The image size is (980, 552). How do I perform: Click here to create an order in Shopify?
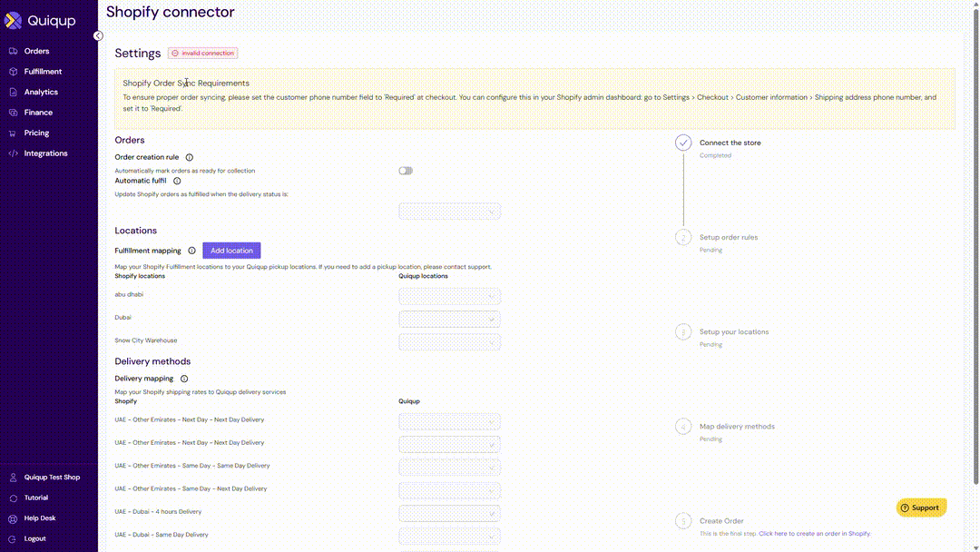point(814,534)
